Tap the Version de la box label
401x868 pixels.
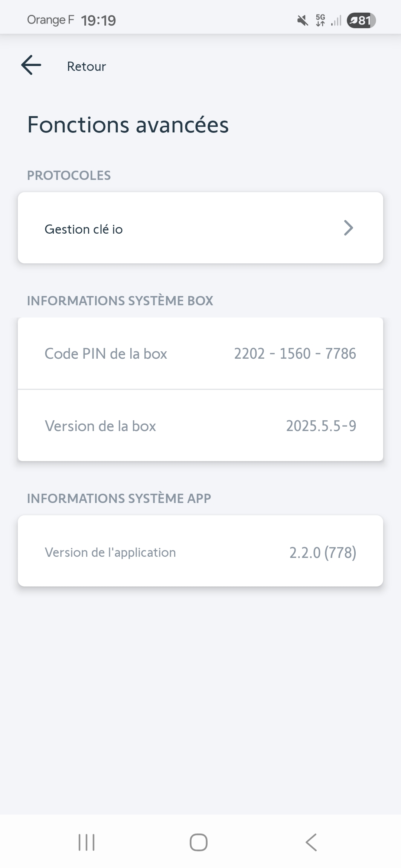[100, 426]
